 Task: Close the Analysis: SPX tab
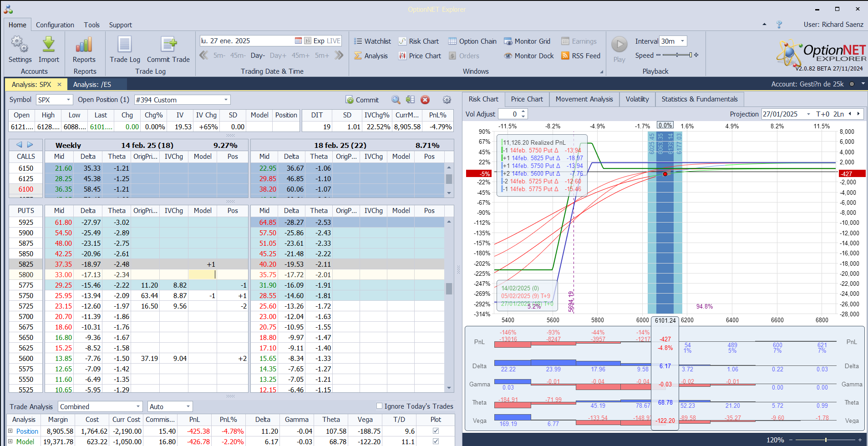point(59,84)
